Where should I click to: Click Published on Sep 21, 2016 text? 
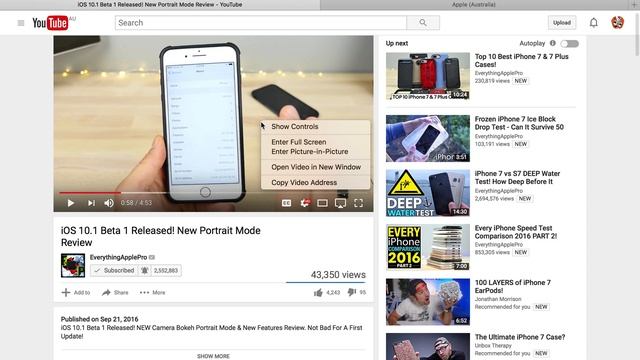100,319
